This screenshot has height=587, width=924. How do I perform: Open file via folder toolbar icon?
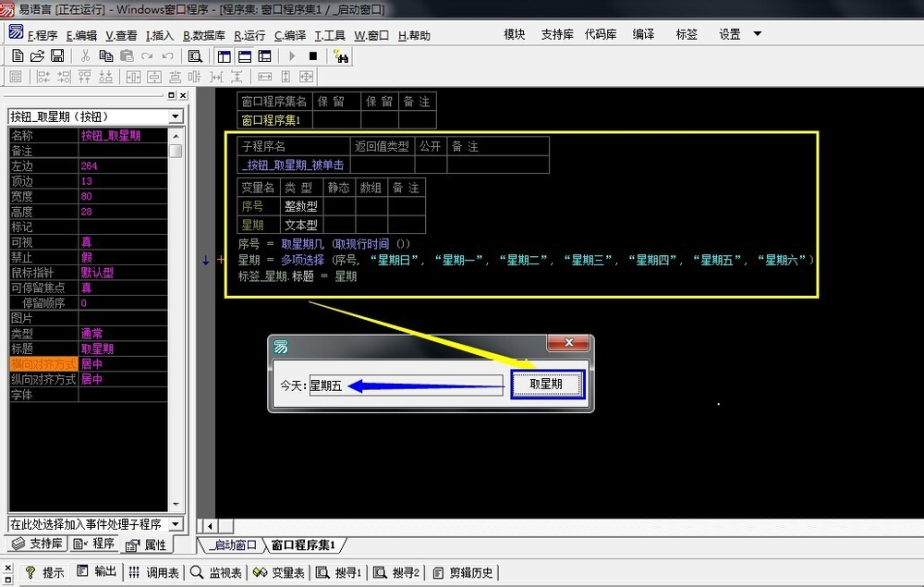(37, 56)
